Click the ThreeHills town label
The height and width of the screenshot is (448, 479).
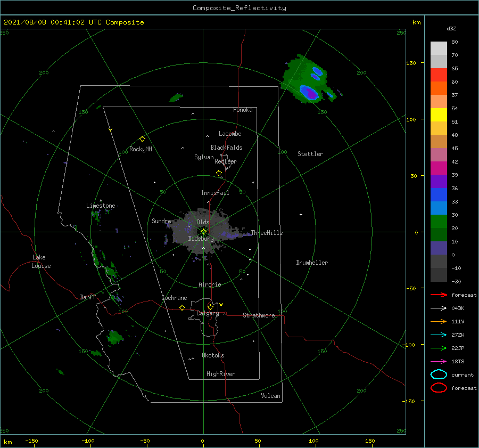pyautogui.click(x=267, y=233)
